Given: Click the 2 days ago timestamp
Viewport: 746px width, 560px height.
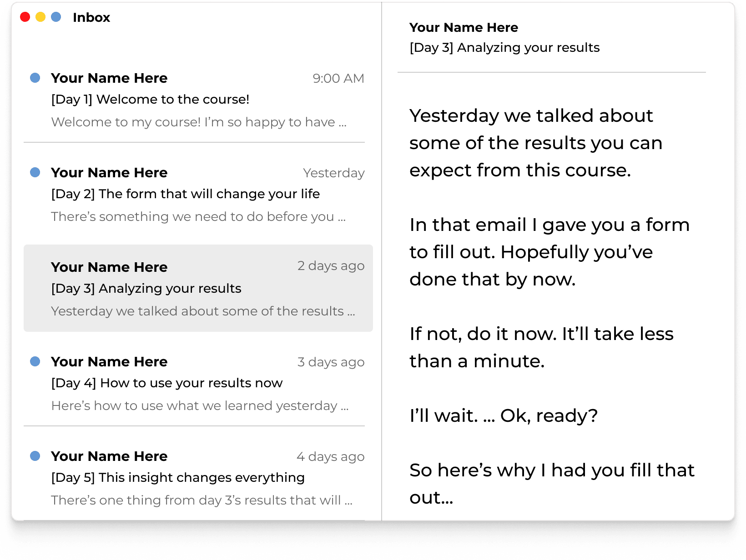Looking at the screenshot, I should pyautogui.click(x=331, y=265).
